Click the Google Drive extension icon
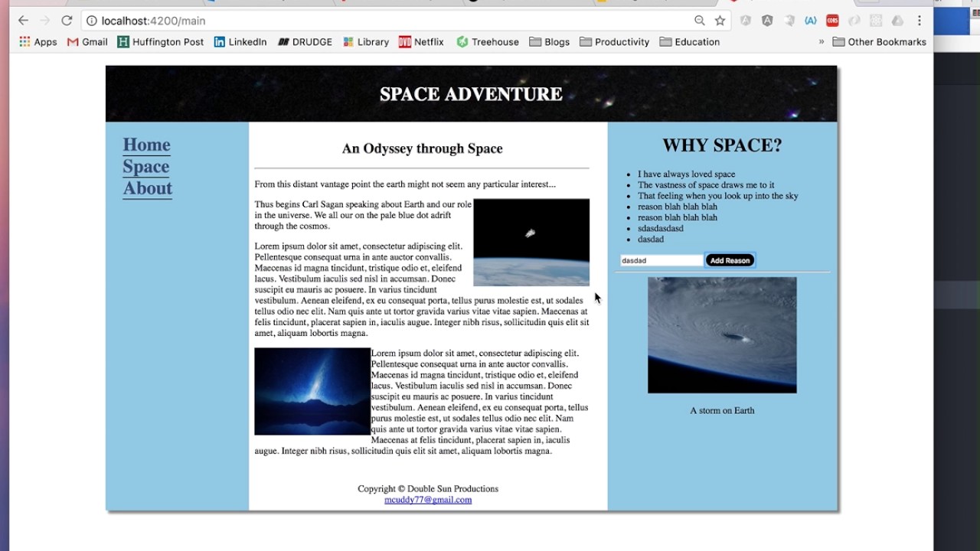Viewport: 980px width, 551px height. [897, 21]
